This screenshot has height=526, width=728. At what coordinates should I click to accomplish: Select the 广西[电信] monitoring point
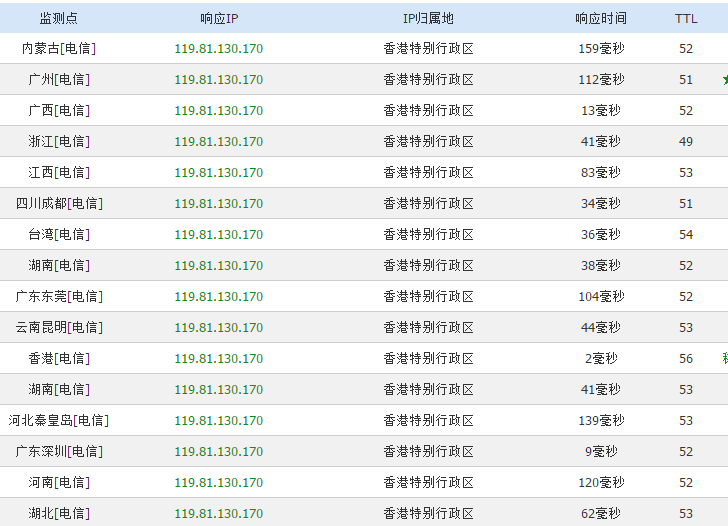click(x=58, y=110)
